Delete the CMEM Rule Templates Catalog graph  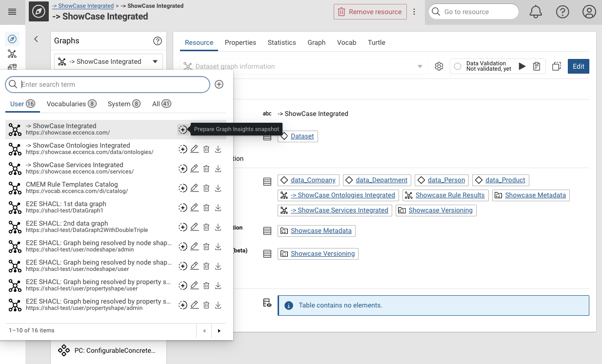(206, 188)
